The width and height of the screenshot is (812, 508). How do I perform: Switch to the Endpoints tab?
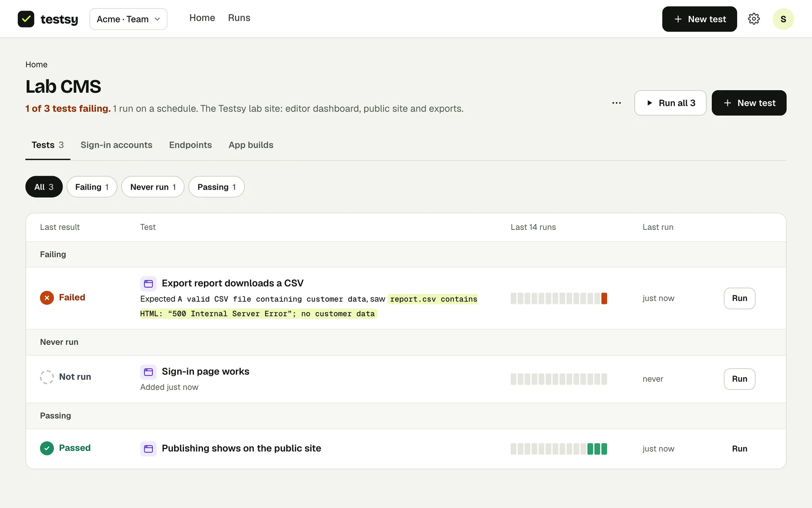click(190, 145)
